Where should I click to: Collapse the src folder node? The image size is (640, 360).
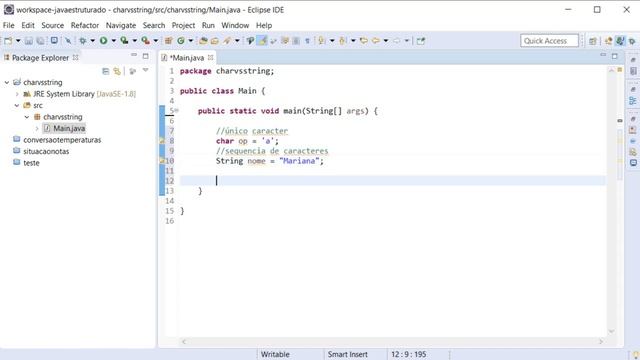tap(17, 105)
